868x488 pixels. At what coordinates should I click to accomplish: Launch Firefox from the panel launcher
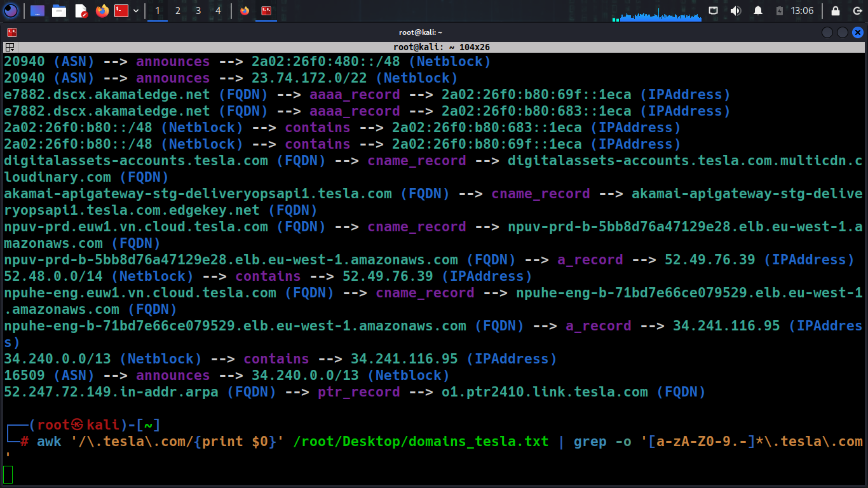pos(102,11)
